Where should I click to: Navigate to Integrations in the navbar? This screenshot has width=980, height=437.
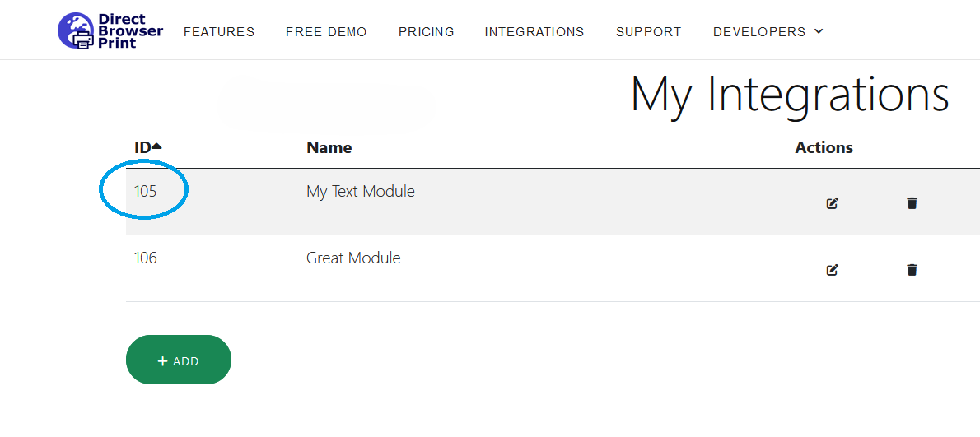coord(534,32)
